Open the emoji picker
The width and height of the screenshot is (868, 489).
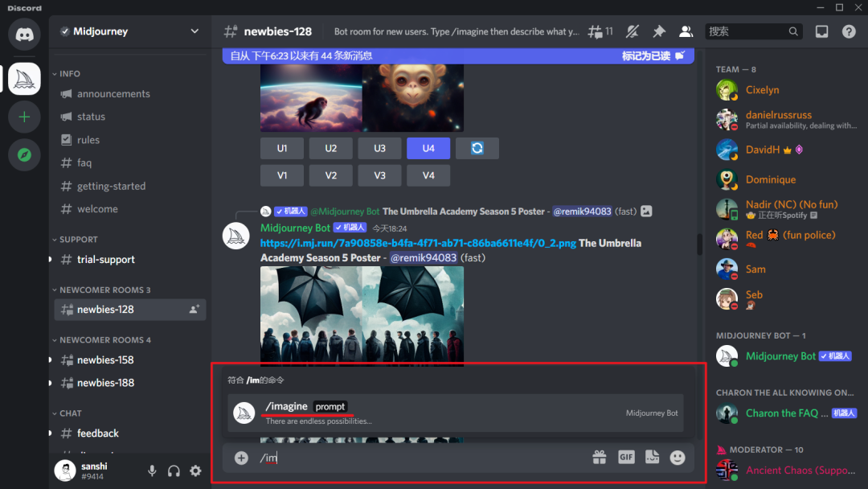(x=678, y=458)
